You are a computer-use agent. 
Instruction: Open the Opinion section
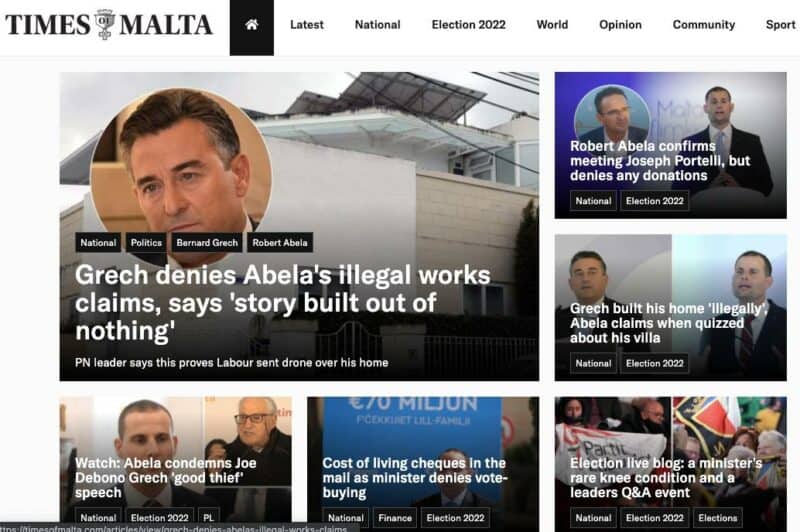[620, 24]
